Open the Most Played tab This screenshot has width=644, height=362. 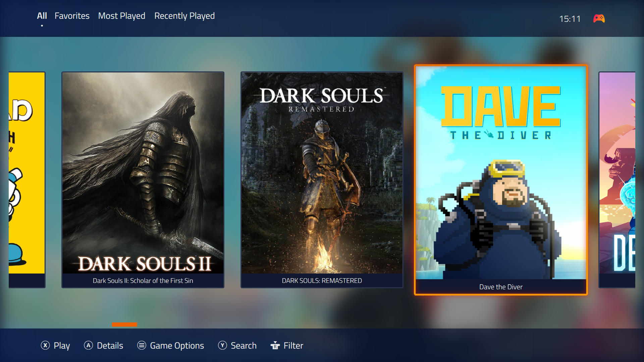(x=121, y=16)
